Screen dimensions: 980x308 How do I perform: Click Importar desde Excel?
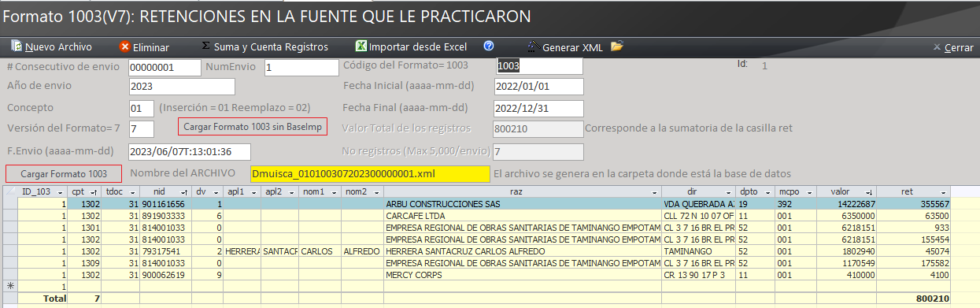[418, 46]
